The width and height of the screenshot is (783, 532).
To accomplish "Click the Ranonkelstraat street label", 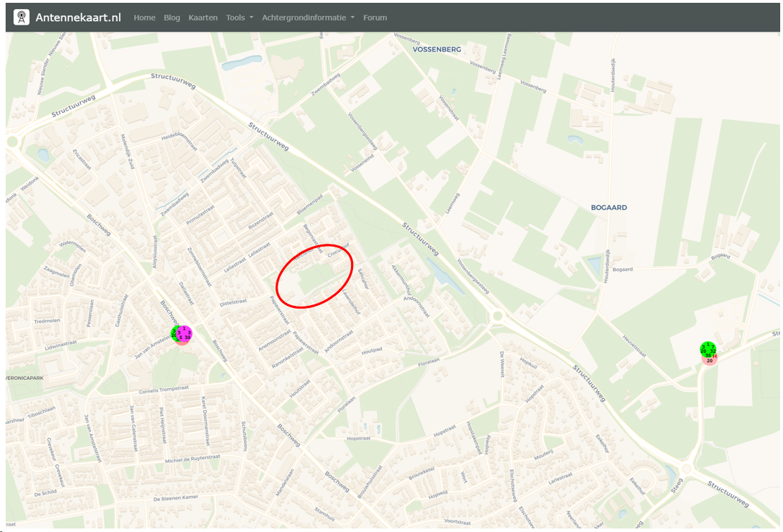I will pos(287,358).
